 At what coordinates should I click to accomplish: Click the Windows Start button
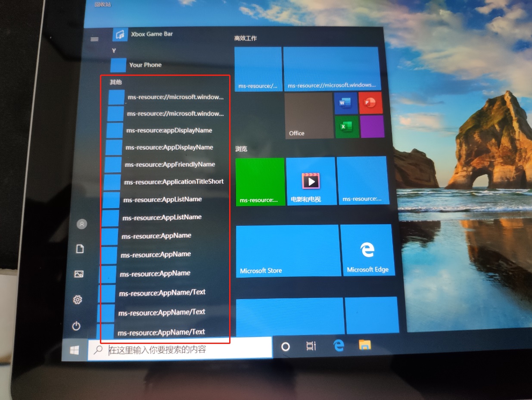(74, 351)
